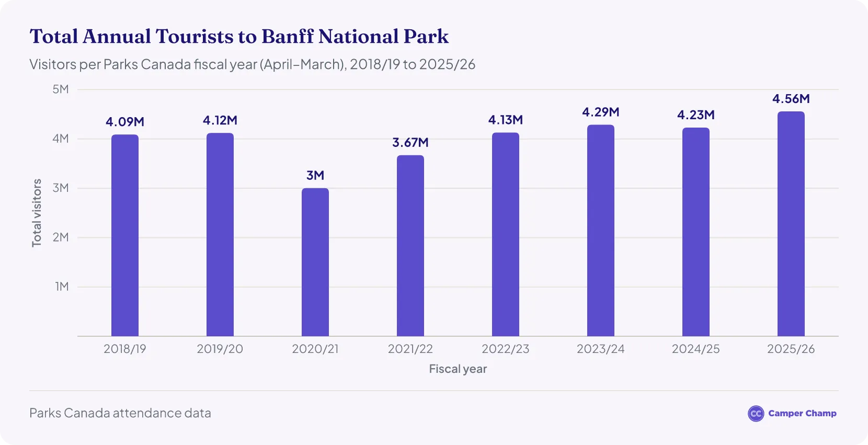Image resolution: width=868 pixels, height=445 pixels.
Task: Select the 2022/23 bar in the chart
Action: click(506, 234)
